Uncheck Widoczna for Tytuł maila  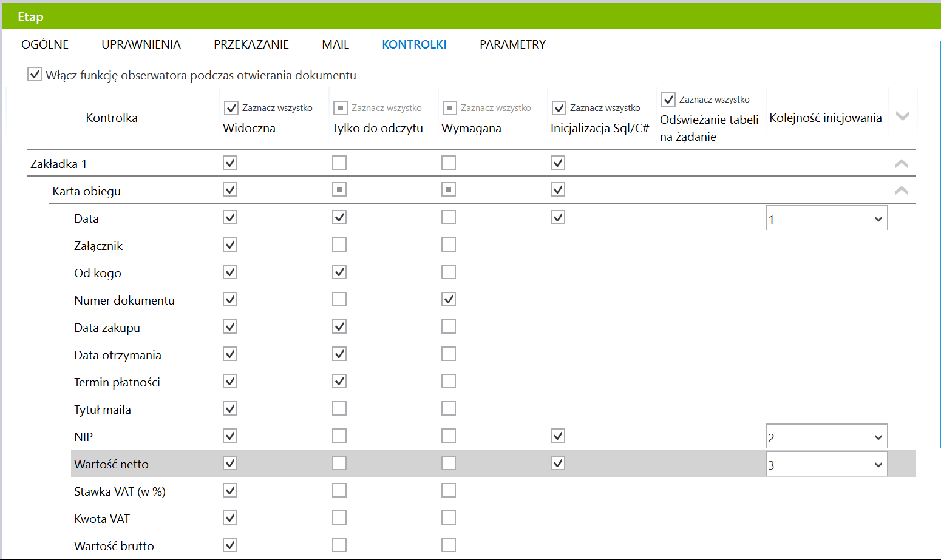point(230,408)
